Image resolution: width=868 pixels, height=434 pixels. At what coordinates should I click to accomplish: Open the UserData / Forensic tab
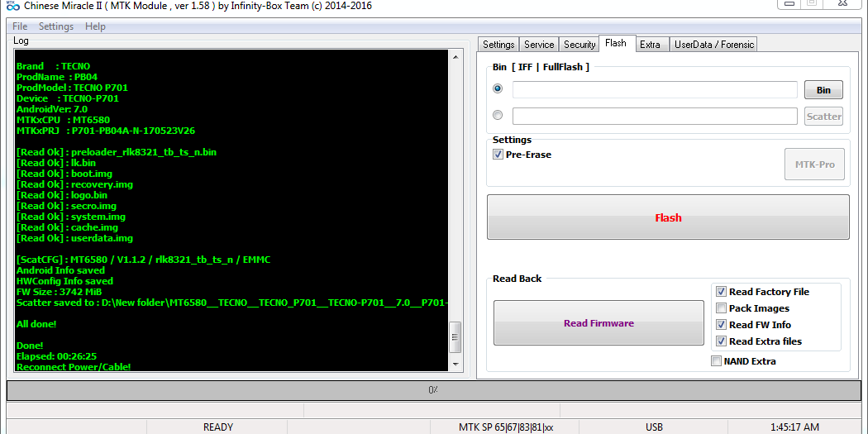(x=713, y=45)
